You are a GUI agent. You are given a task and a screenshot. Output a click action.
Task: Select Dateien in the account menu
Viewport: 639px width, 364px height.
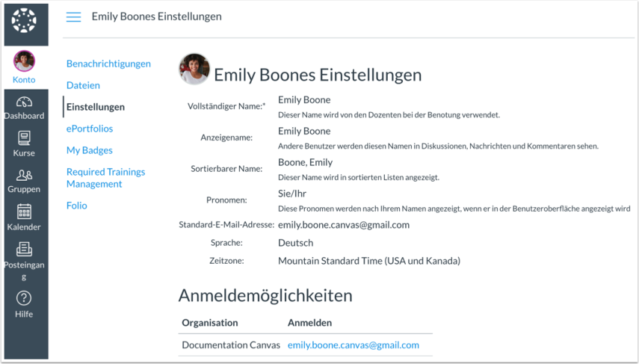pos(83,85)
